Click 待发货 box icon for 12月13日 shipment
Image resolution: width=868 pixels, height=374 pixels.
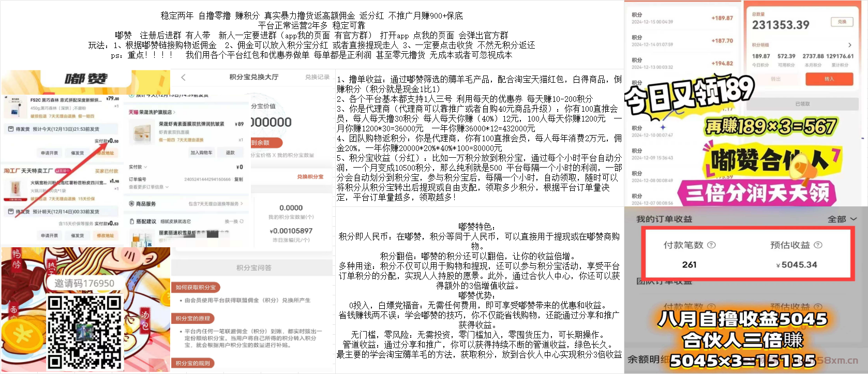click(x=11, y=129)
